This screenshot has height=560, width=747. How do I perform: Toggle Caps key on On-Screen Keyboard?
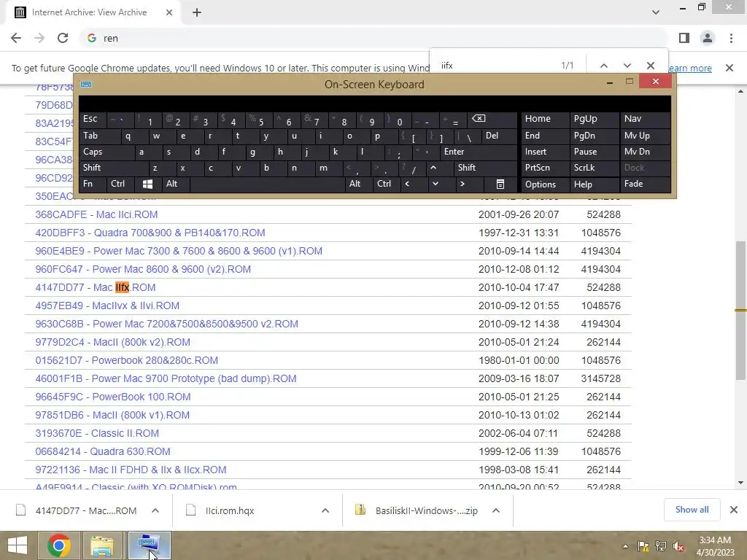coord(107,152)
